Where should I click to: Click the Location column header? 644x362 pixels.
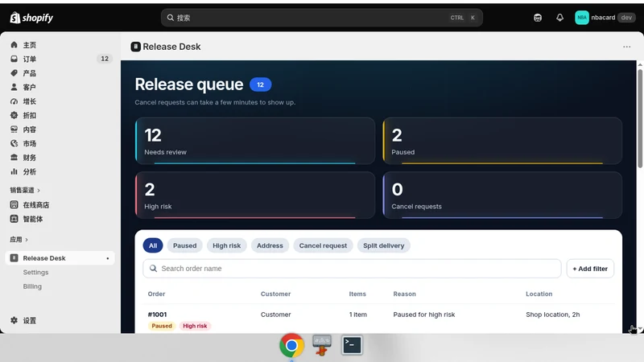pyautogui.click(x=539, y=294)
